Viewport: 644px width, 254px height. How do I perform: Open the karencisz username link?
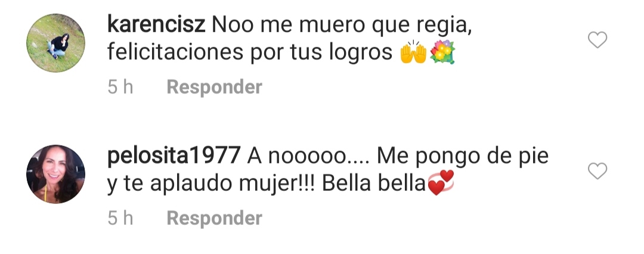156,26
